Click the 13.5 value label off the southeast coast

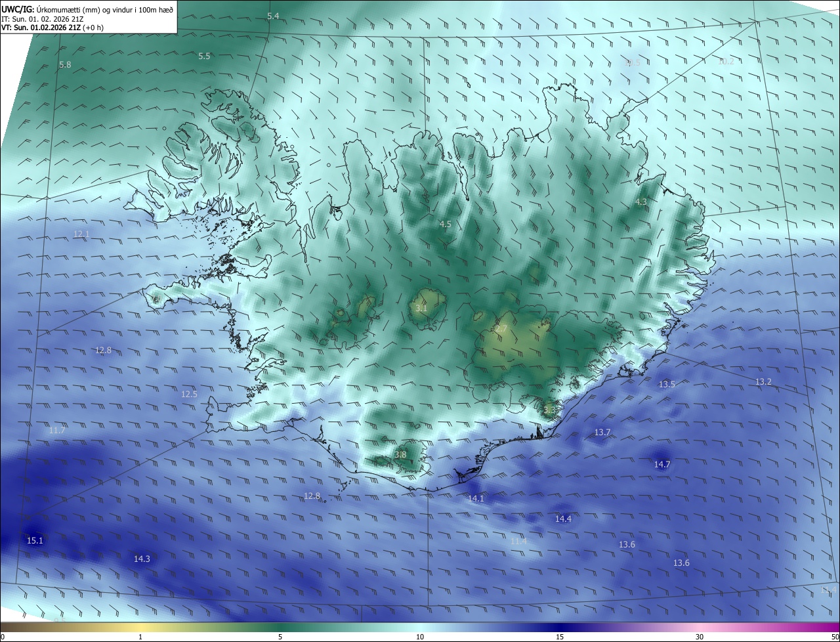(x=667, y=384)
